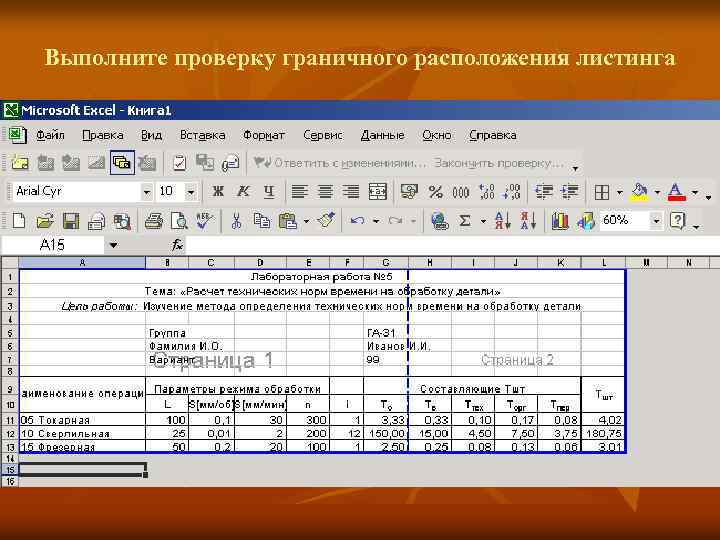Open the Окно menu
Viewport: 720px width, 540px height.
(x=436, y=135)
